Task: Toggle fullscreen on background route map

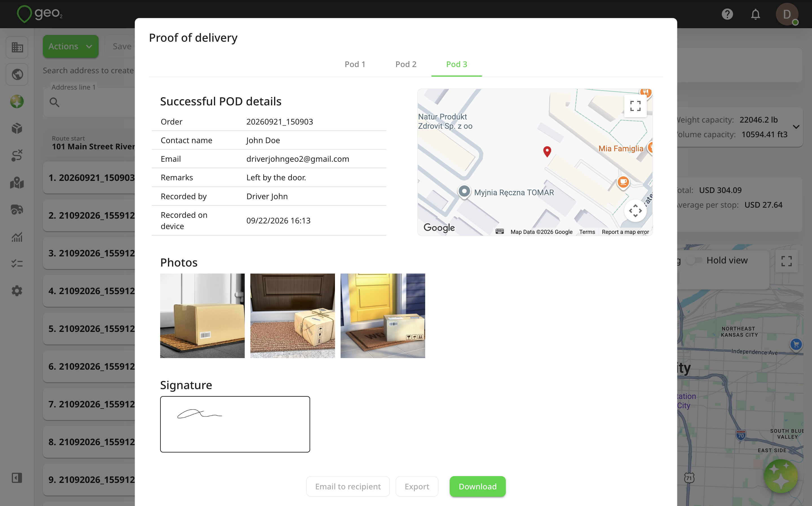Action: pos(786,261)
